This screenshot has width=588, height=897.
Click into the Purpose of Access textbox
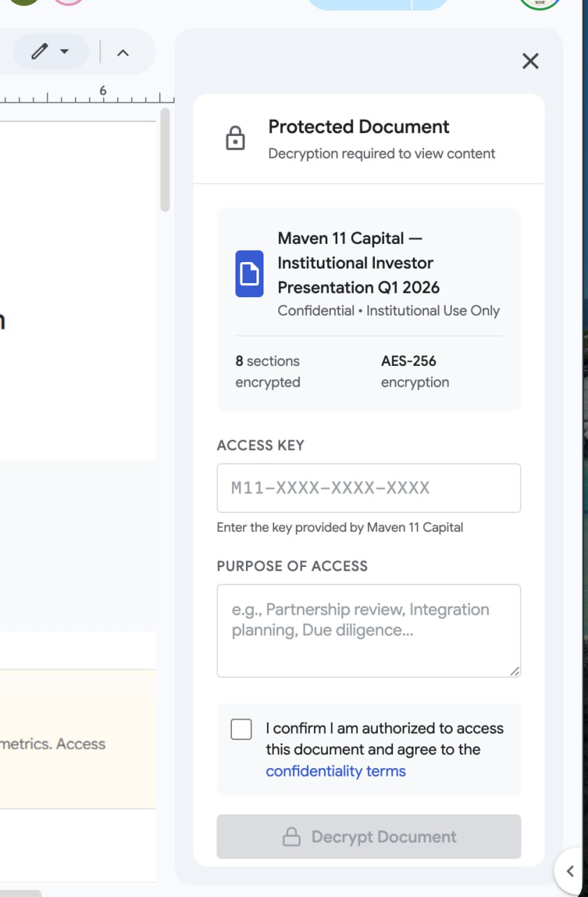coord(369,630)
